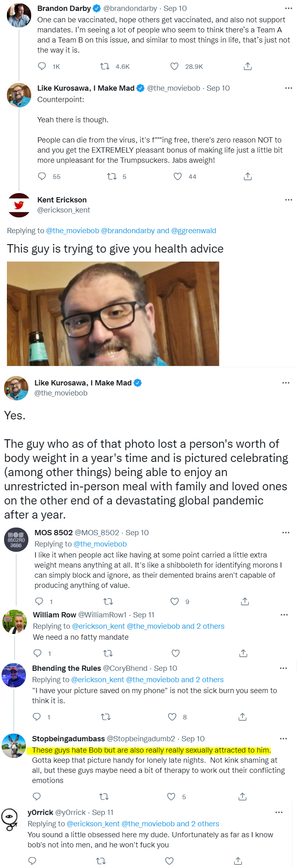Retweet y0rrick's reply
The height and width of the screenshot is (868, 297).
point(101,861)
